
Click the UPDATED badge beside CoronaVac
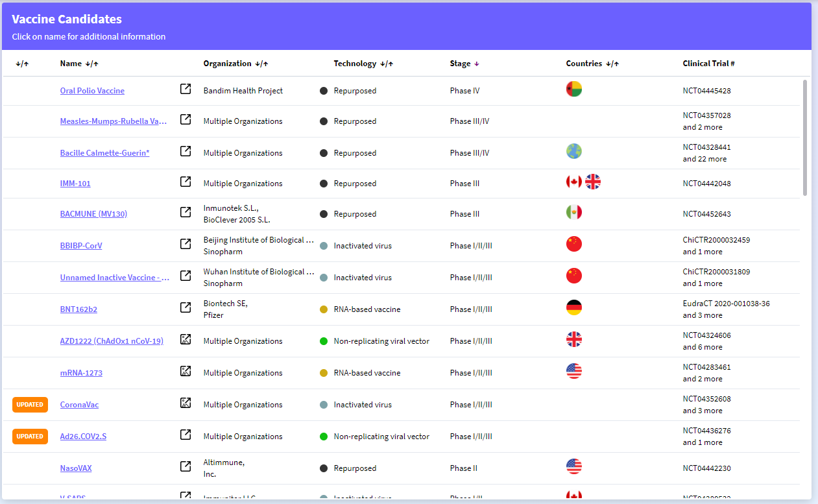tap(30, 405)
